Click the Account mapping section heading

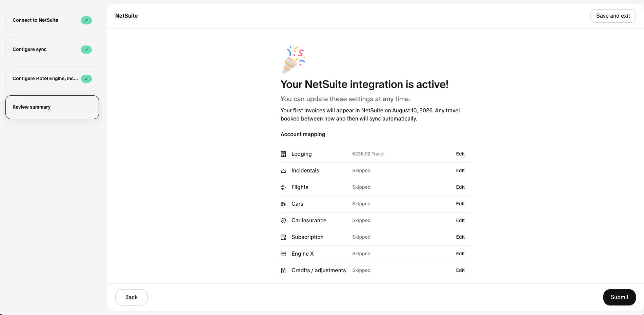(x=303, y=134)
